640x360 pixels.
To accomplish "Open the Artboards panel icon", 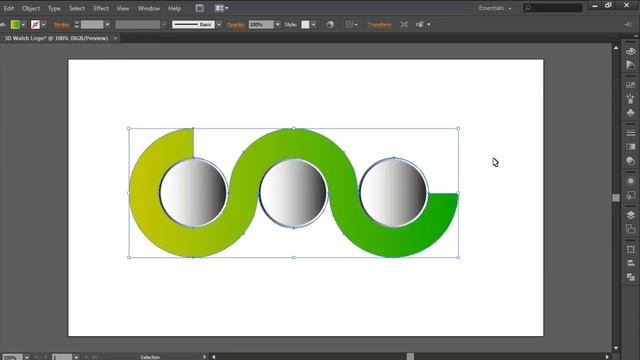I will (631, 229).
